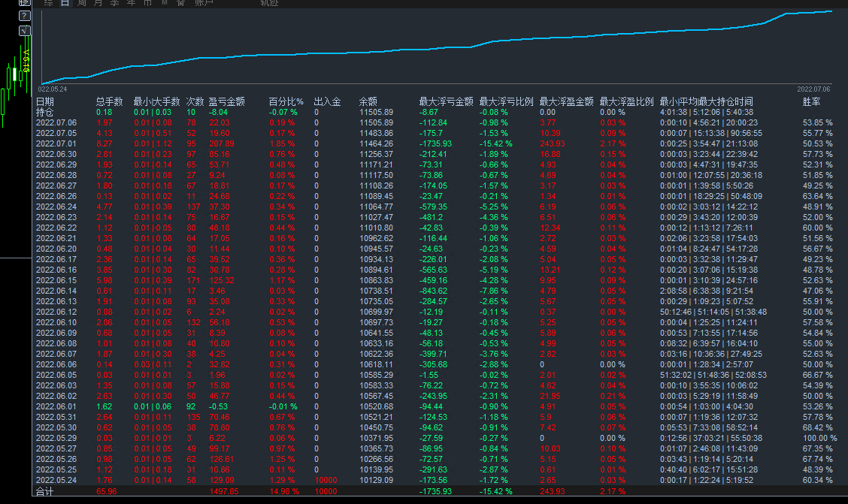Select the 2022.05.29 date row
Image resolution: width=848 pixels, height=504 pixels.
click(56, 438)
